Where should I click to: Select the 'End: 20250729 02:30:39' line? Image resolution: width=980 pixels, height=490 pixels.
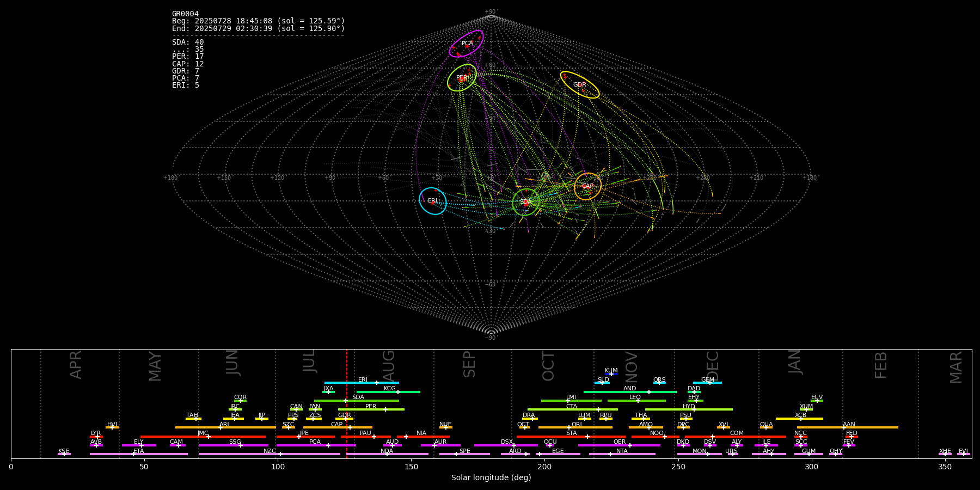(x=259, y=28)
